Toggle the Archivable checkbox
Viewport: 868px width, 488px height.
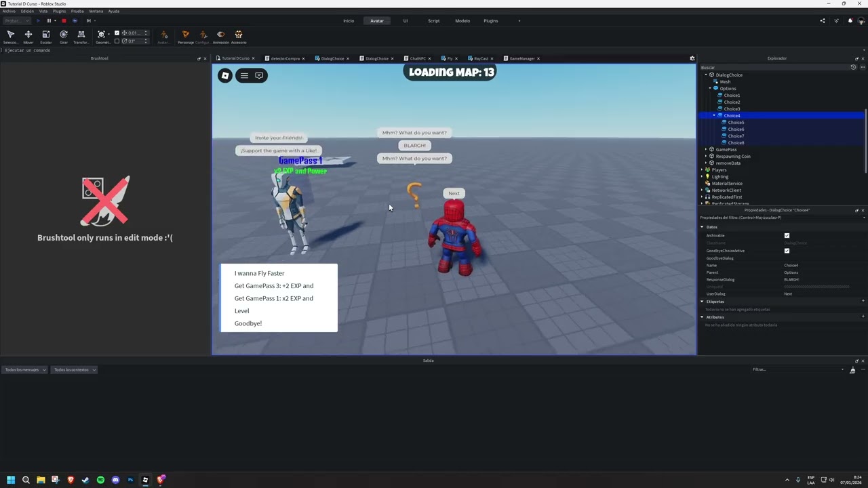(787, 235)
